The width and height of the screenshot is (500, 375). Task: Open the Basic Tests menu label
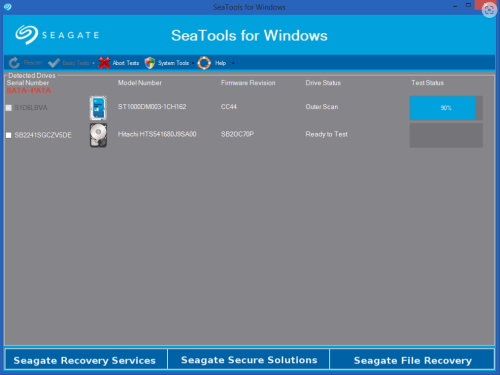[76, 63]
